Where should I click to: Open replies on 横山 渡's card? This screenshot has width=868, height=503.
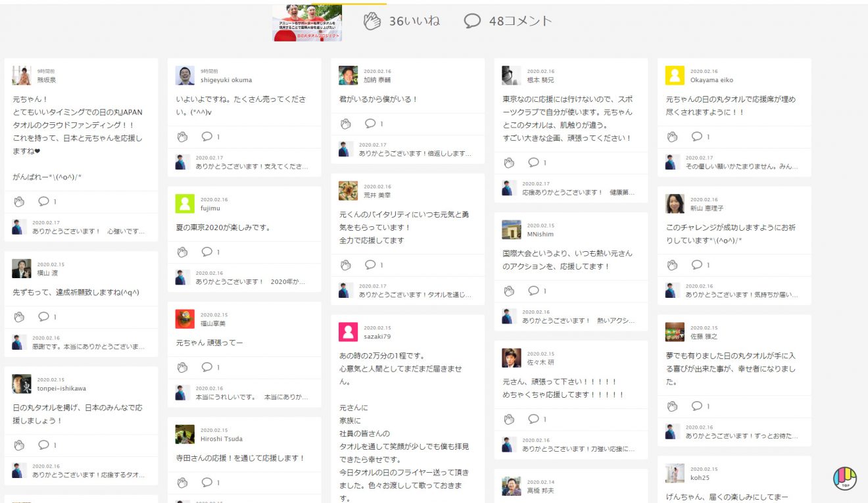[x=44, y=316]
